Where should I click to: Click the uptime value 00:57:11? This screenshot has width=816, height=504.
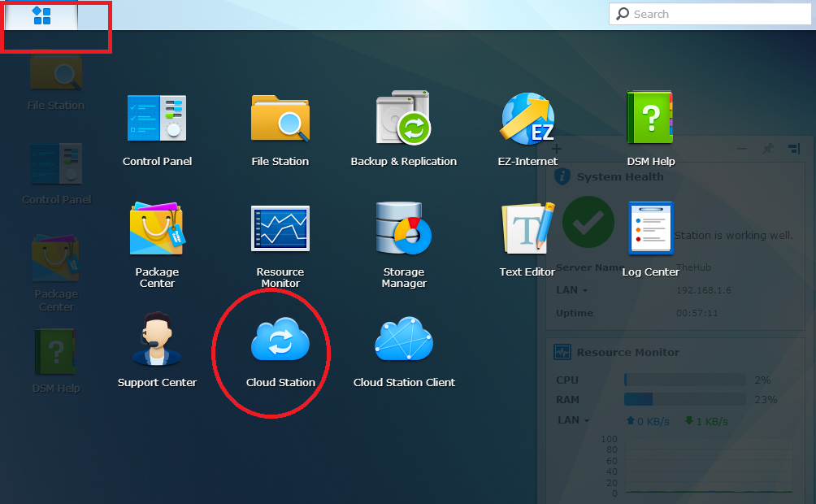pyautogui.click(x=697, y=313)
